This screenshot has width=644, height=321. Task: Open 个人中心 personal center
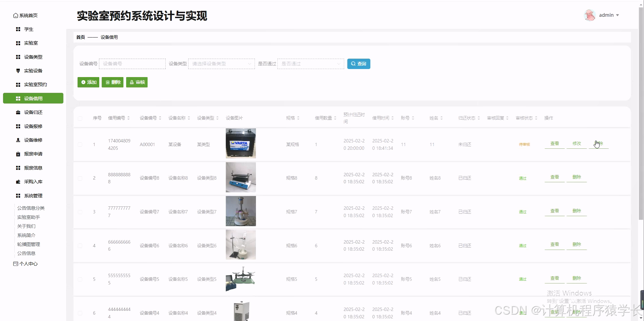[28, 263]
